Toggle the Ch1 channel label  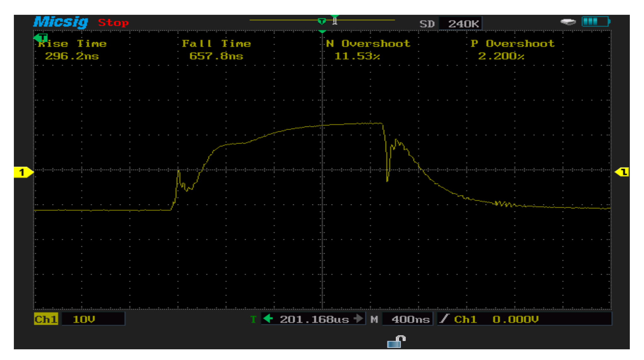(x=46, y=319)
